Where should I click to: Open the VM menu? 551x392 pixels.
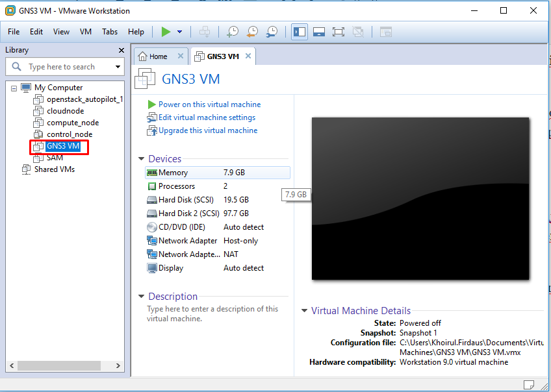[86, 32]
